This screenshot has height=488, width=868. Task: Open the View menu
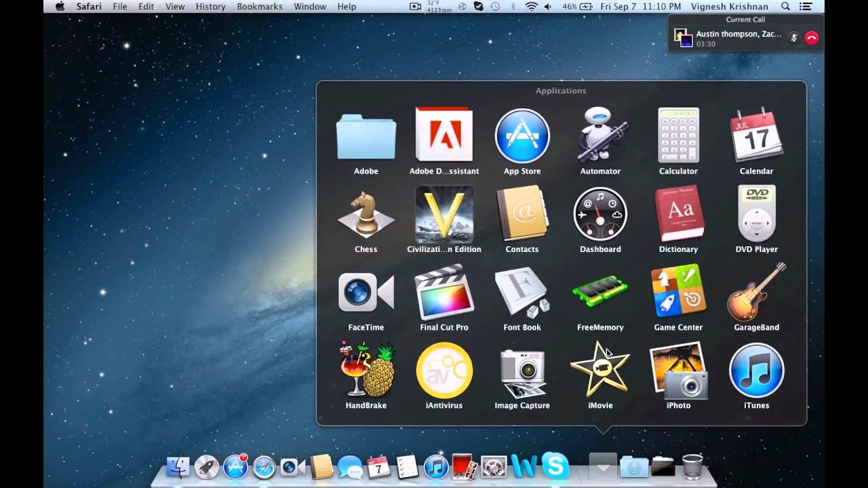point(175,6)
